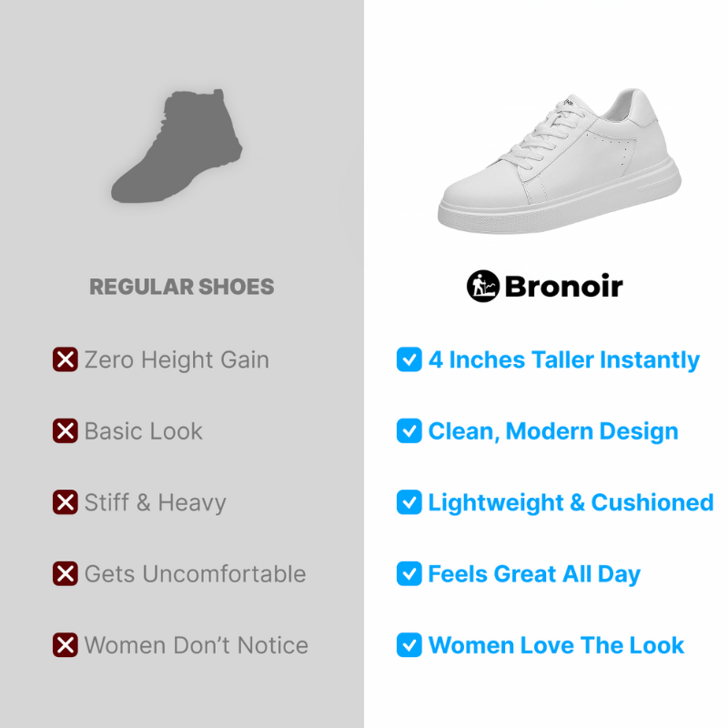Click the Women Love The Look text
This screenshot has width=728, height=728.
(x=556, y=645)
